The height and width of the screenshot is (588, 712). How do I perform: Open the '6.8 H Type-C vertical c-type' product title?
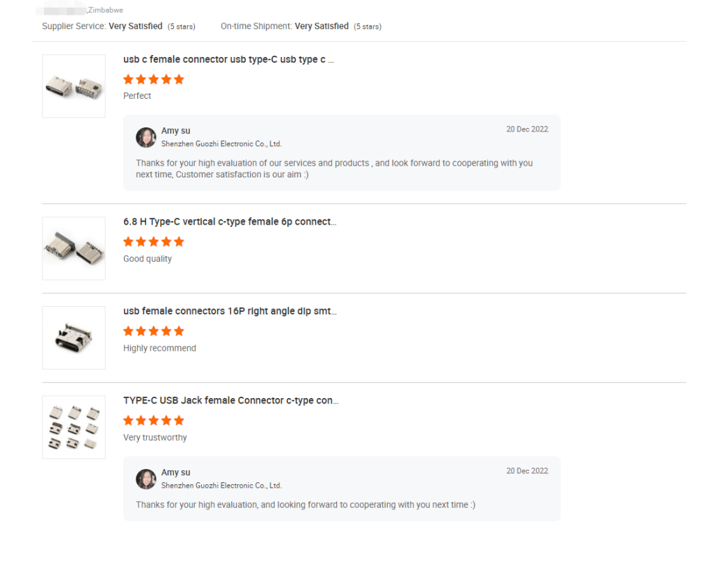coord(230,222)
